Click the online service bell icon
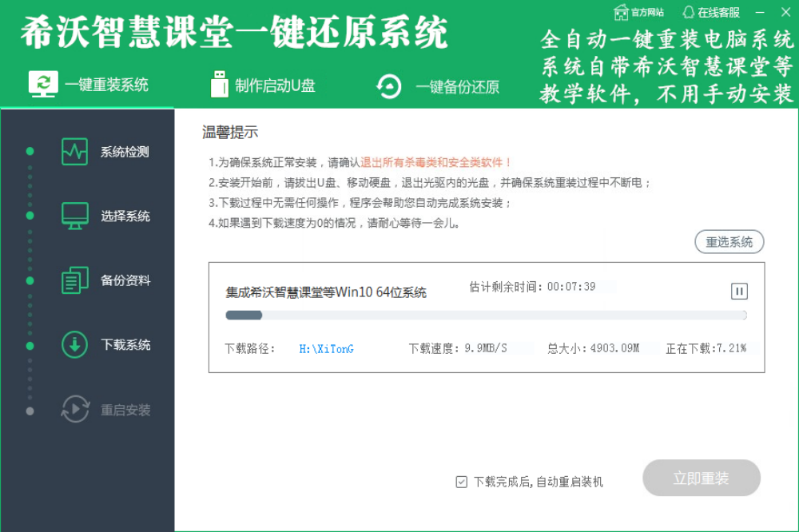Screen dimensions: 799x532 [689, 12]
